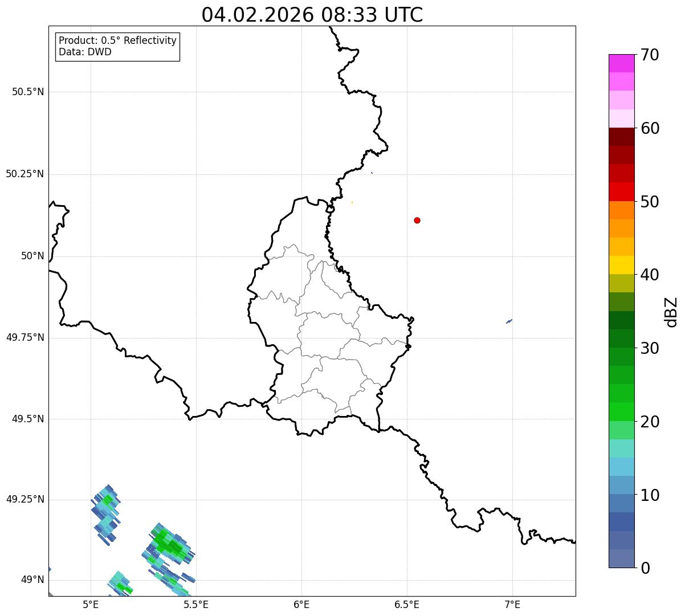Click the 49.5°N latitude label

click(x=28, y=419)
